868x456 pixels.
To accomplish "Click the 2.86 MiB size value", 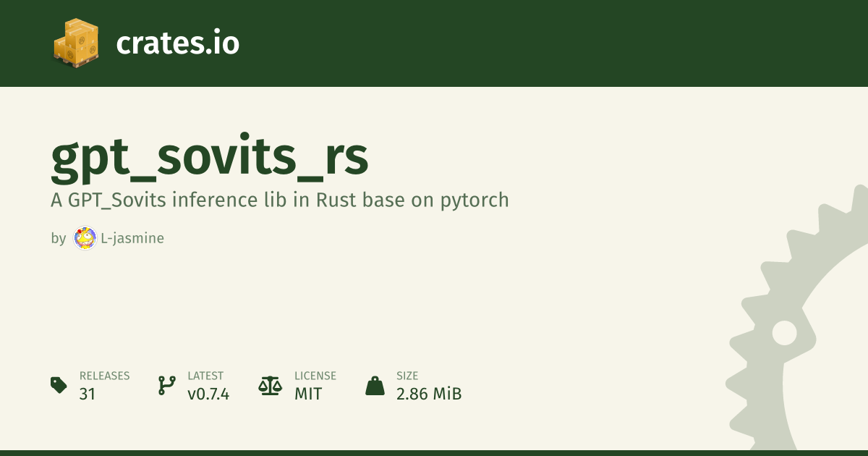I will [429, 394].
